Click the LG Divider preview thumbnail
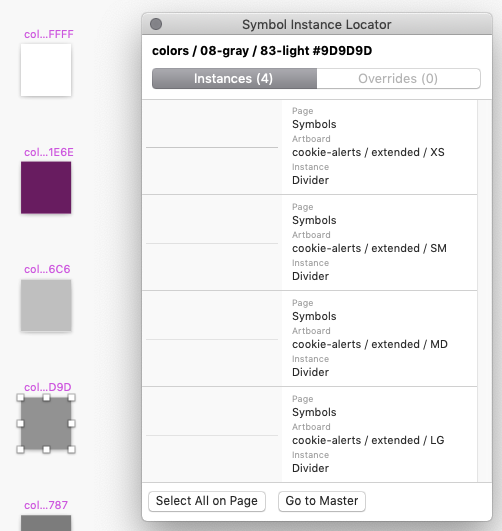Image resolution: width=502 pixels, height=531 pixels. tap(212, 434)
